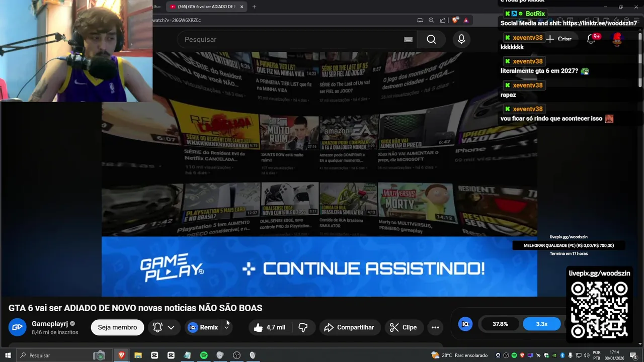Open the Amazon EA suggested video thumbnail

pos(348,132)
